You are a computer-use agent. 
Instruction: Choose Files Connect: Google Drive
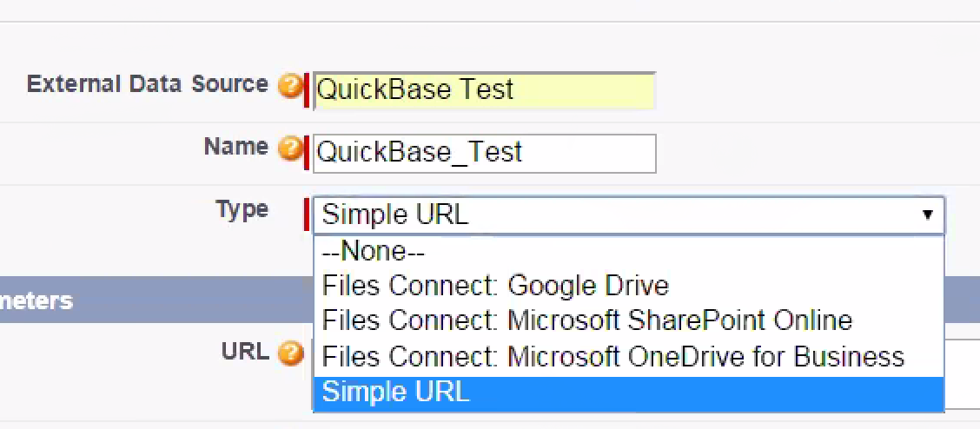pyautogui.click(x=495, y=286)
